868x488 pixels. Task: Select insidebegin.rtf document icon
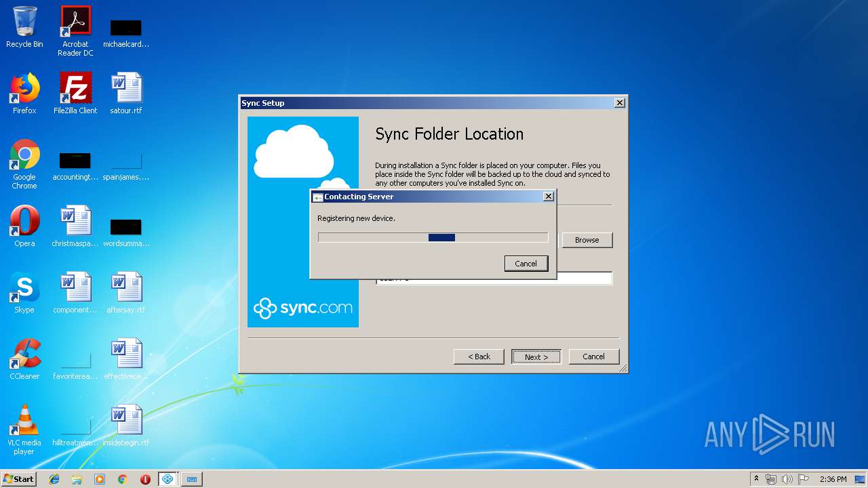click(126, 426)
